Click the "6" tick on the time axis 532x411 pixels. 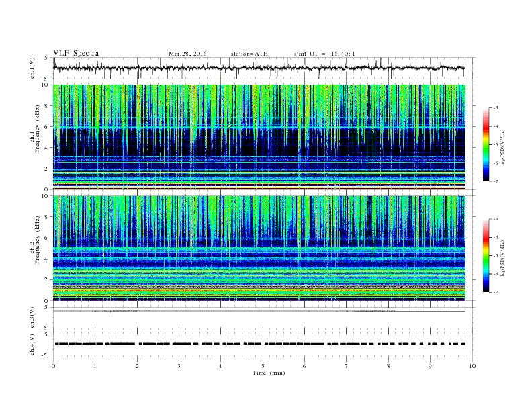click(304, 366)
